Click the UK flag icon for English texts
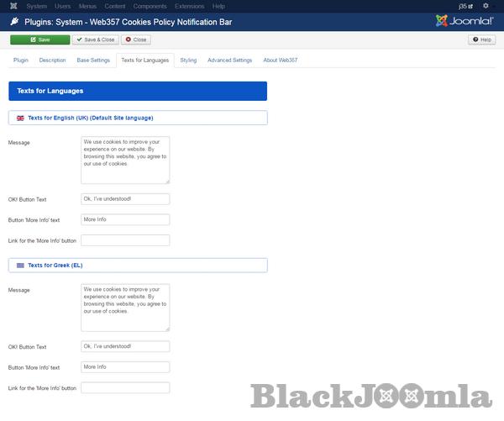504x421 pixels. point(20,118)
